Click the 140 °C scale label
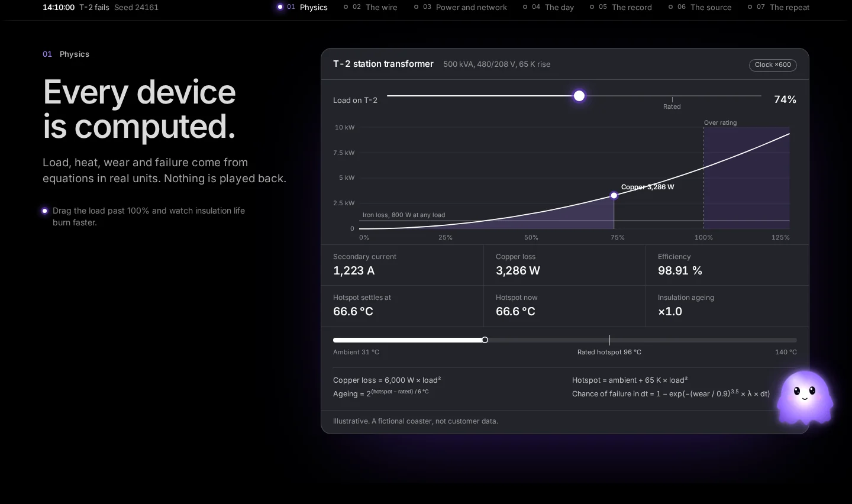The width and height of the screenshot is (852, 504). tap(786, 352)
